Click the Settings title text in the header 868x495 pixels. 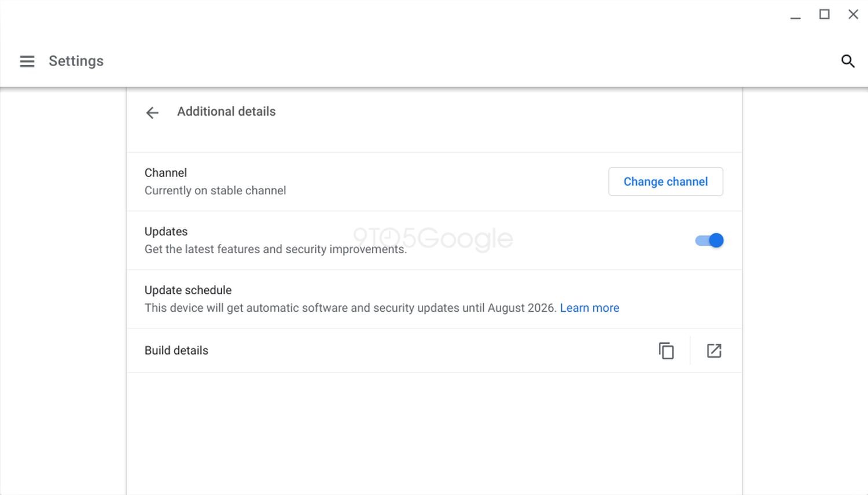tap(76, 61)
